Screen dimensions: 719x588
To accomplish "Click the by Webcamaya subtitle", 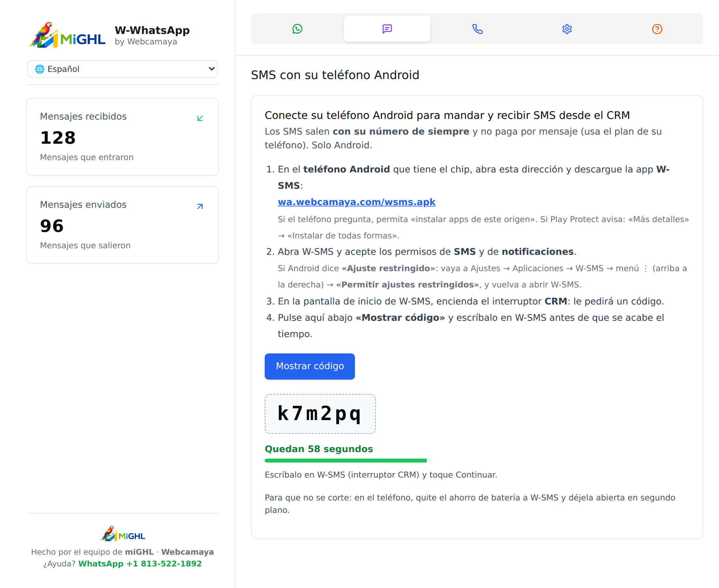I will tap(146, 42).
